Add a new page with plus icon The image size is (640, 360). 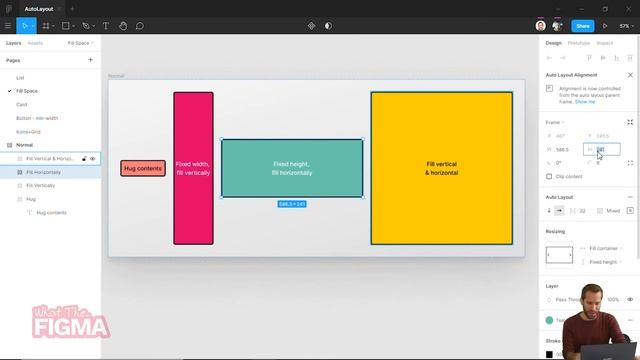pyautogui.click(x=91, y=60)
